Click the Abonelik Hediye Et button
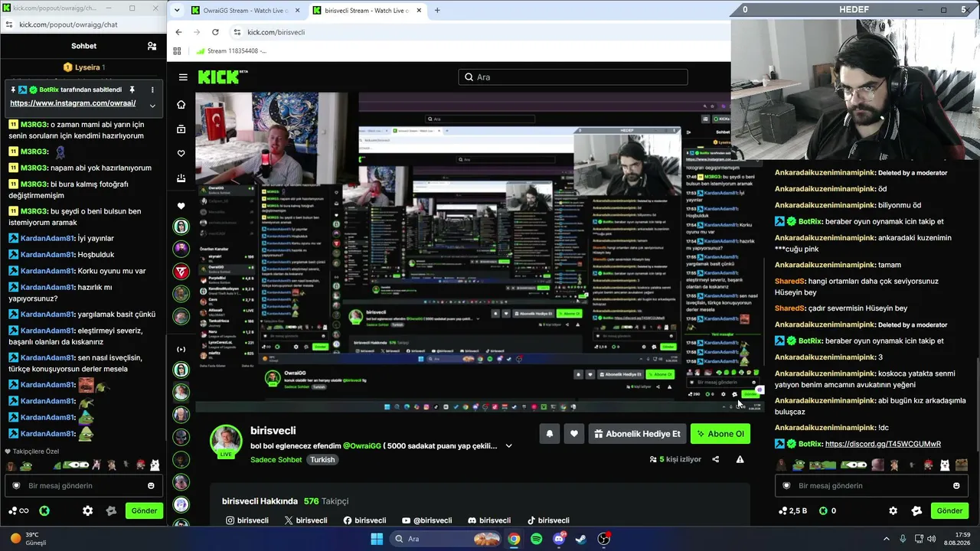 pyautogui.click(x=637, y=434)
